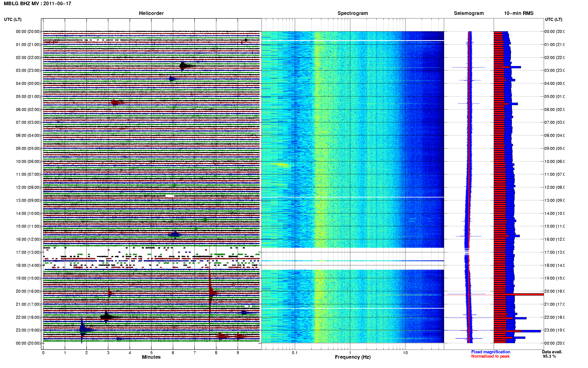Click left axis label '15:00 (11:00)'
The height and width of the screenshot is (368, 588).
(x=28, y=226)
